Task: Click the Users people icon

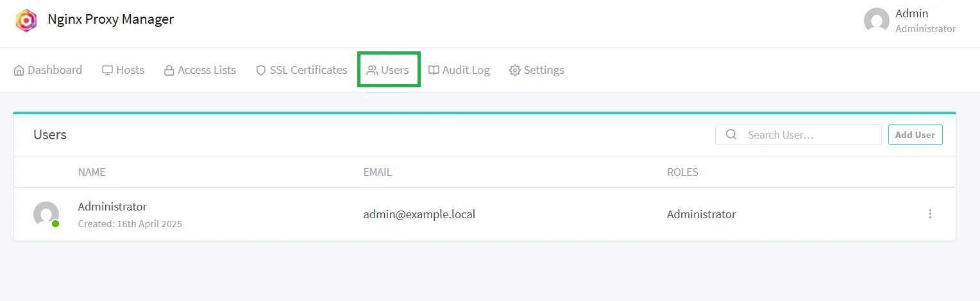Action: pyautogui.click(x=372, y=71)
